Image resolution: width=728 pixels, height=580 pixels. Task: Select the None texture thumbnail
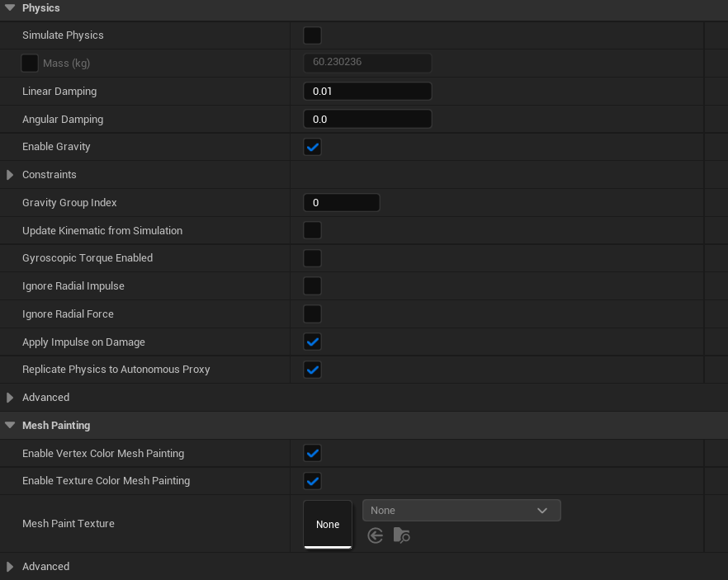coord(328,524)
